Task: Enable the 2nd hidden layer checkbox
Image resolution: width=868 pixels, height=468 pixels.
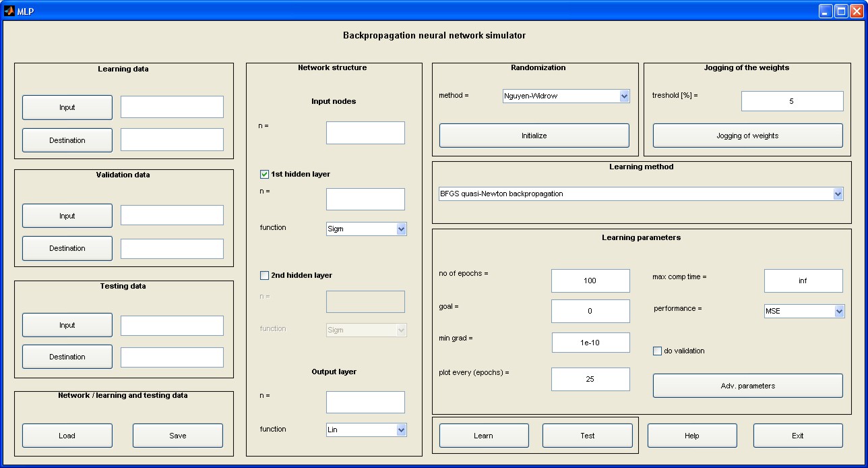Action: click(x=265, y=275)
